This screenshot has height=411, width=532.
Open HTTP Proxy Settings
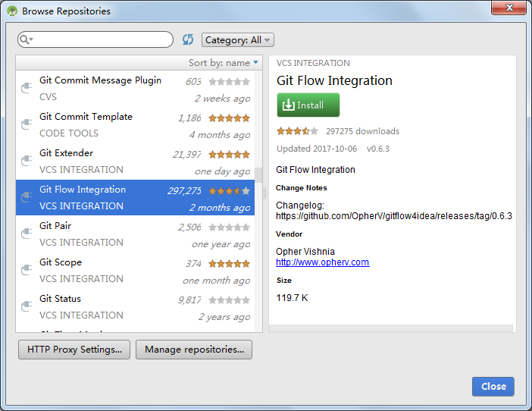(74, 350)
